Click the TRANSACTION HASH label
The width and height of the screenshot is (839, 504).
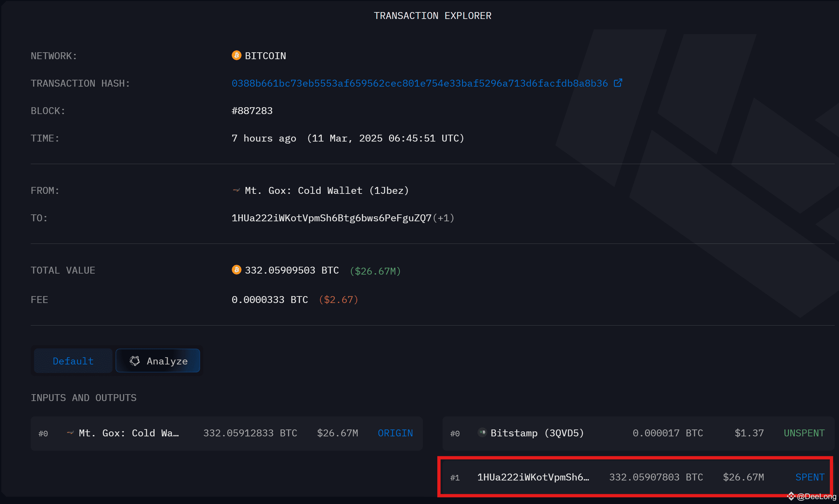(x=80, y=83)
